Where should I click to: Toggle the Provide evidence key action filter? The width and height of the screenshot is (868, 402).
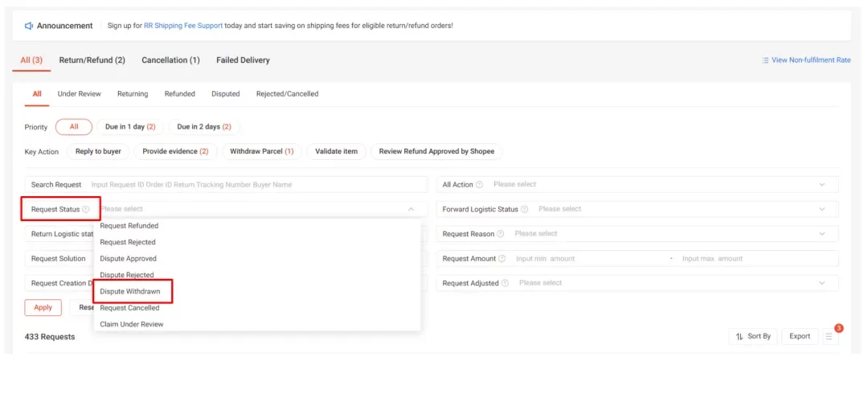[x=175, y=151]
